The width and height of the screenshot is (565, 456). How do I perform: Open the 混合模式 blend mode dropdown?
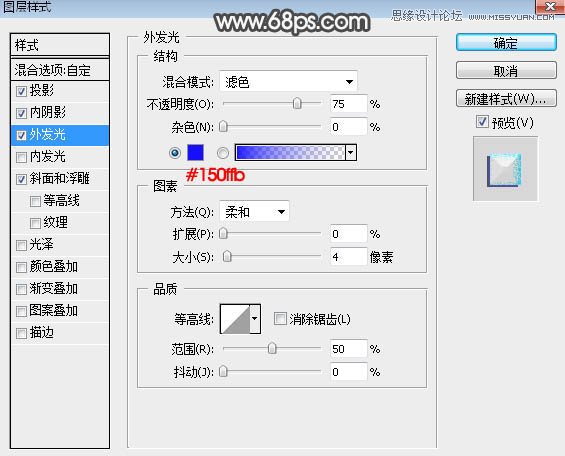[288, 82]
